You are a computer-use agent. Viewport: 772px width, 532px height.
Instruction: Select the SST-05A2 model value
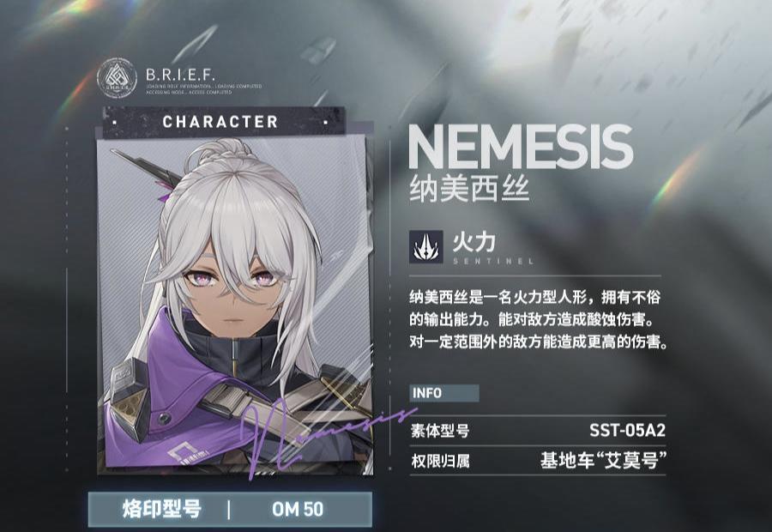click(627, 431)
